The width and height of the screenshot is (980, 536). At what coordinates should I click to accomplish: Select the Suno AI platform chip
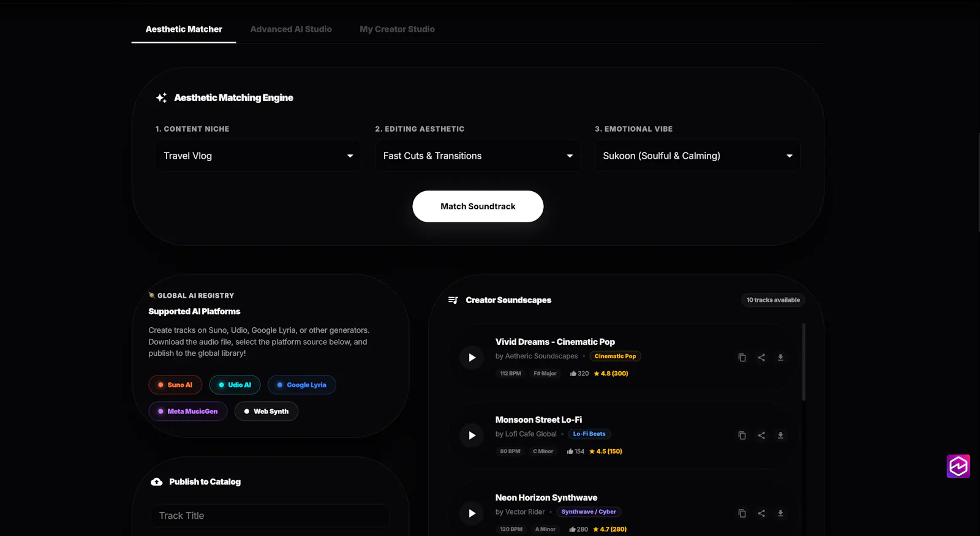click(x=175, y=385)
